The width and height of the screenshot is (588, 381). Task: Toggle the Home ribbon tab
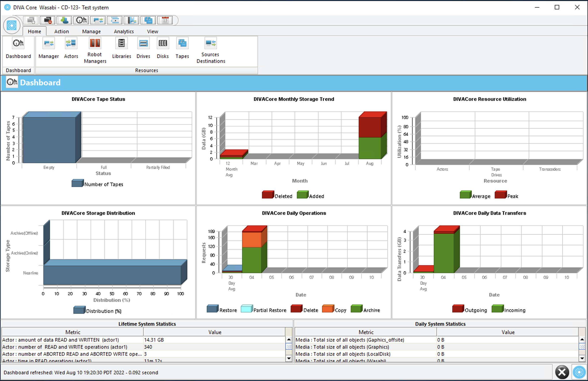tap(34, 31)
